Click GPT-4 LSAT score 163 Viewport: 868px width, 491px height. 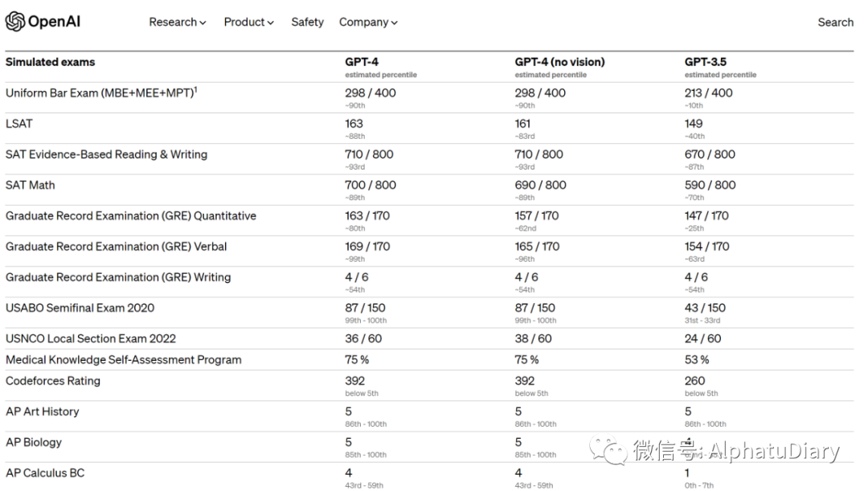pos(354,124)
